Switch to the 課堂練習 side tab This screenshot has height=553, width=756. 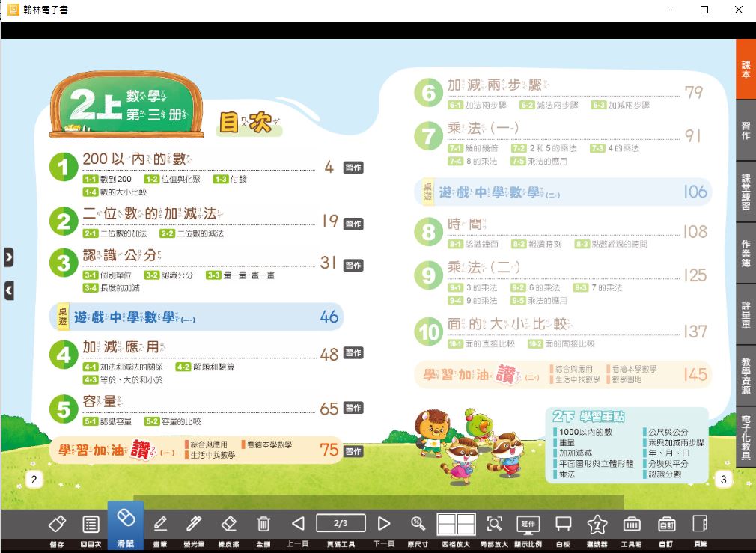[746, 192]
